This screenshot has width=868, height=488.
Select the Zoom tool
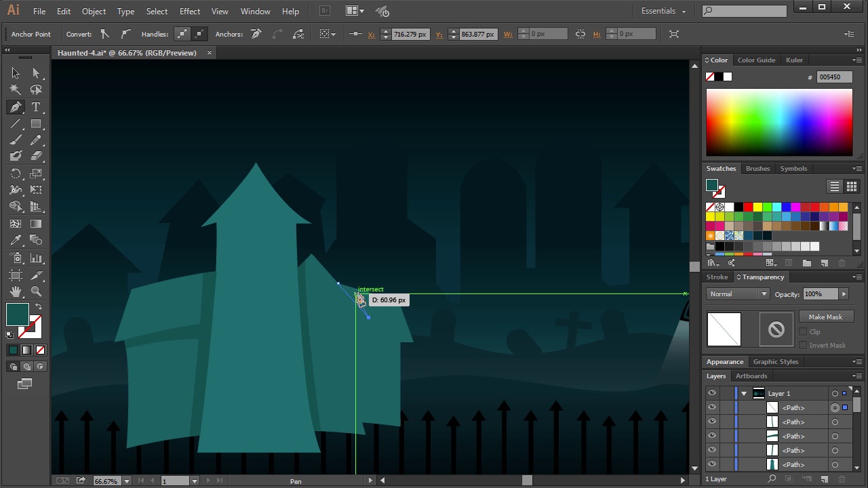36,291
